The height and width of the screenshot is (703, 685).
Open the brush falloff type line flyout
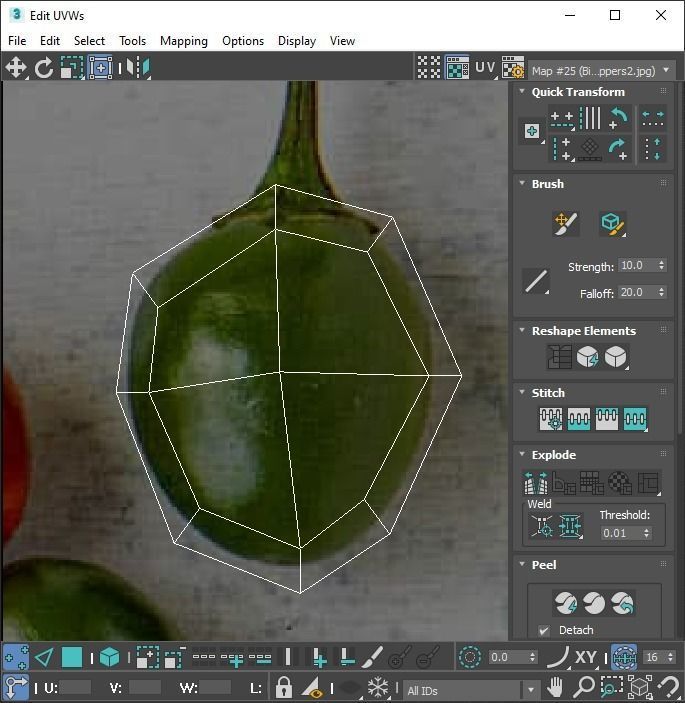click(536, 281)
